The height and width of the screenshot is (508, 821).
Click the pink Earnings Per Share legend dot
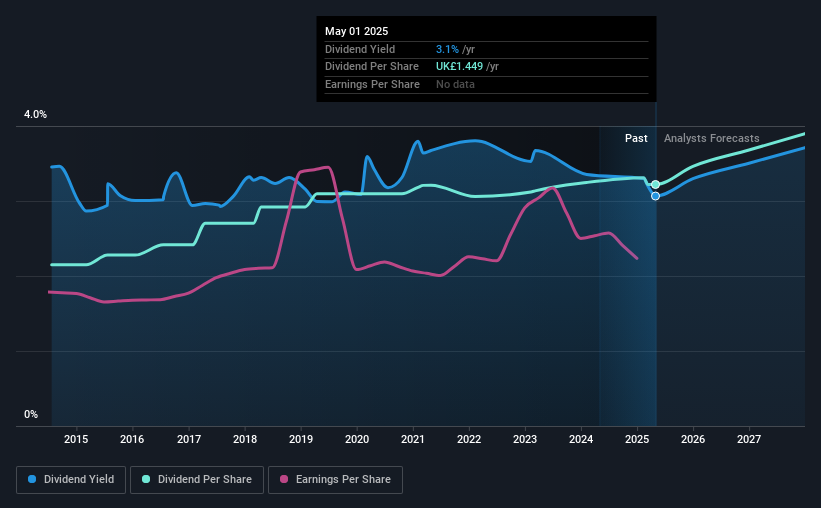coord(284,479)
